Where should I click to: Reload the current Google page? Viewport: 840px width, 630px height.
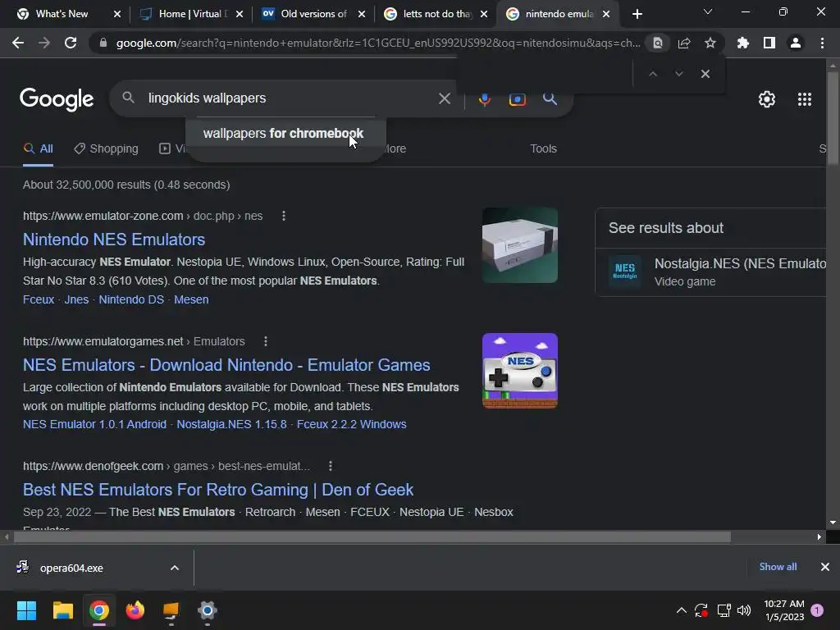[71, 43]
